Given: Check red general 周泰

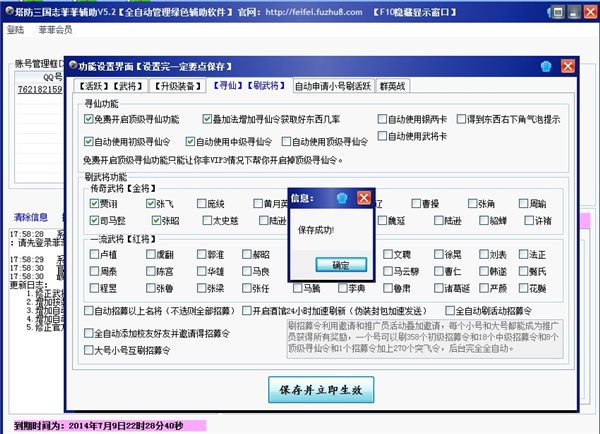Looking at the screenshot, I should 94,271.
